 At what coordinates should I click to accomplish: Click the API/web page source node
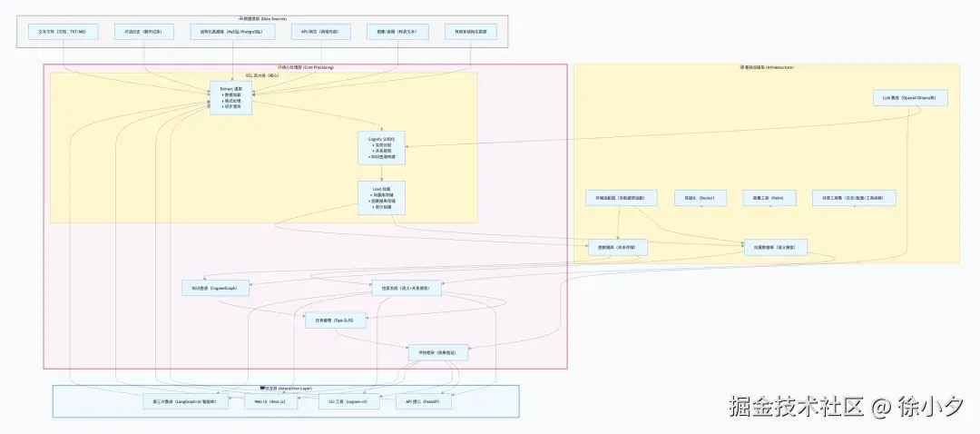point(321,31)
